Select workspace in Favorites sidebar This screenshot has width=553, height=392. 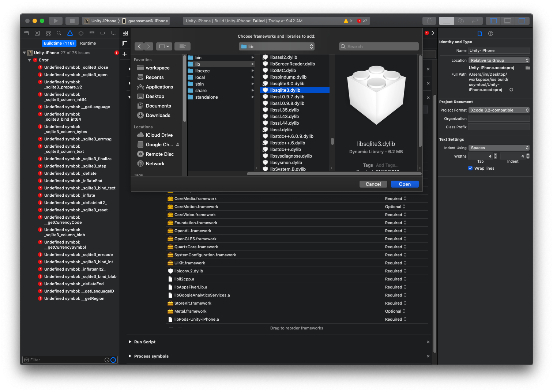[x=158, y=68]
